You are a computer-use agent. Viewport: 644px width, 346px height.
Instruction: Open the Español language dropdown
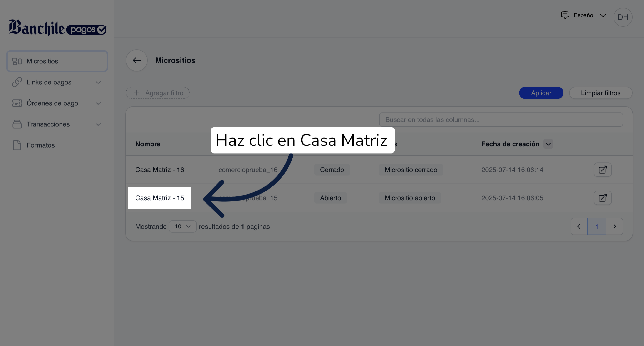coord(590,15)
